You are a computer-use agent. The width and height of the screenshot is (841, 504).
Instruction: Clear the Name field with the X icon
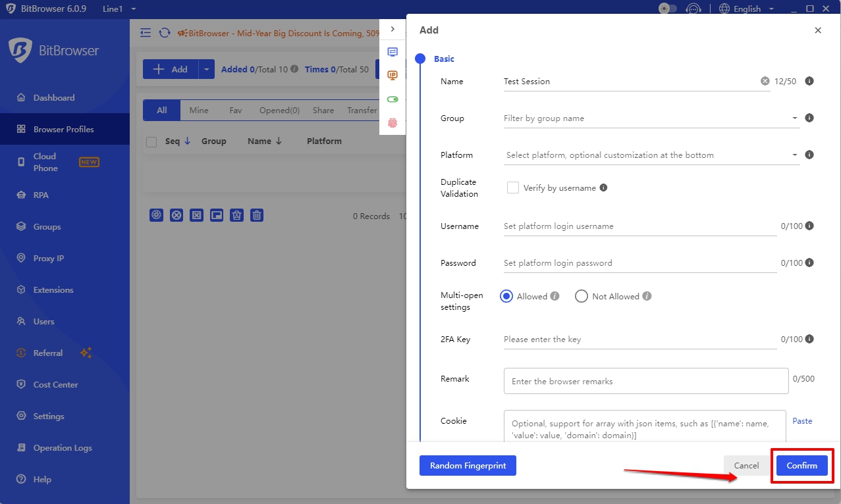[765, 81]
